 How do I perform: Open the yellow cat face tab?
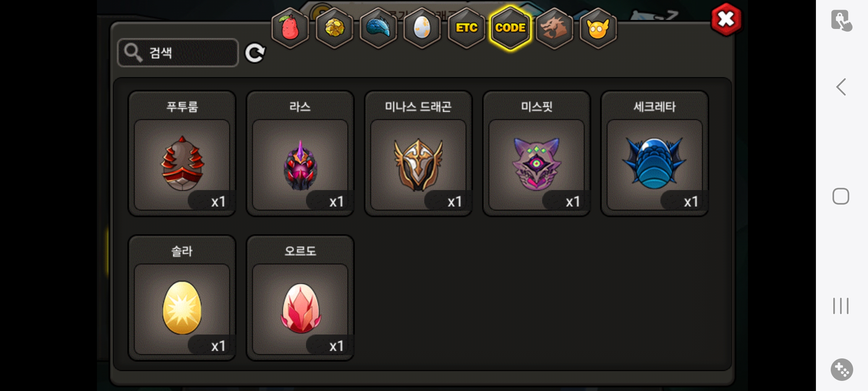point(598,28)
